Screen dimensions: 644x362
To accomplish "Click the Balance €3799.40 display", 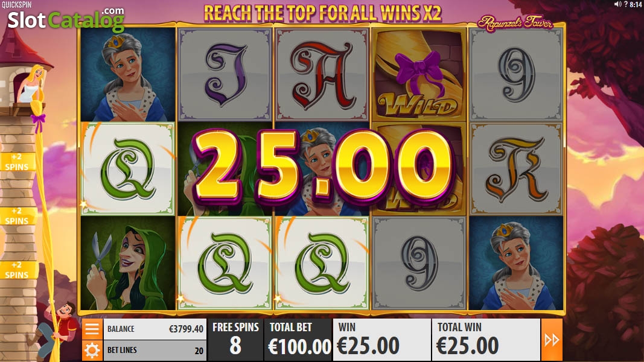I will pos(155,329).
